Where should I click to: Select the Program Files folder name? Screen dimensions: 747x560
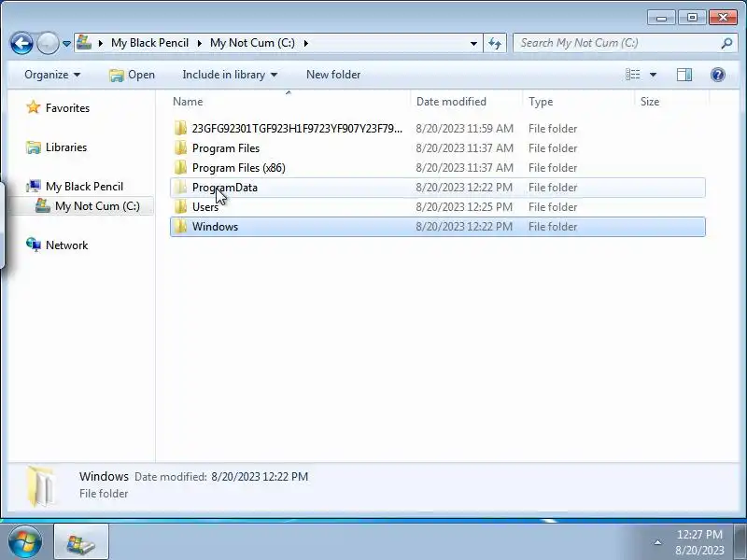point(226,148)
